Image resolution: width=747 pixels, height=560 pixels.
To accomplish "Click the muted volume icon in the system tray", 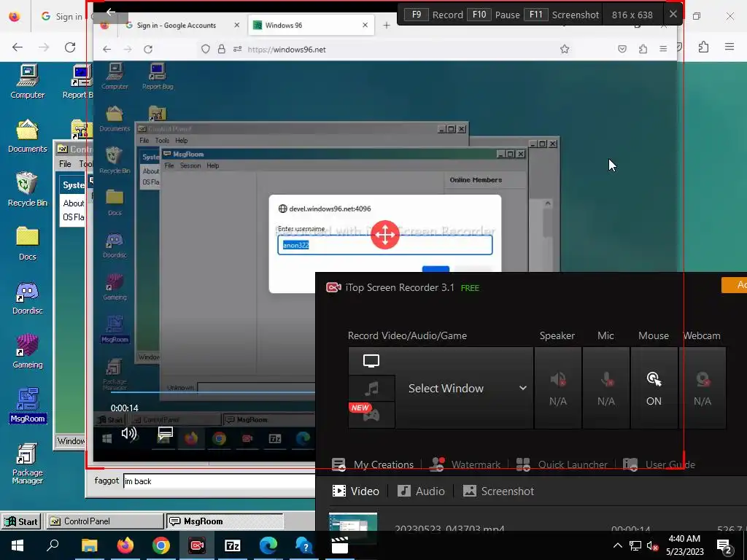I will click(x=653, y=546).
